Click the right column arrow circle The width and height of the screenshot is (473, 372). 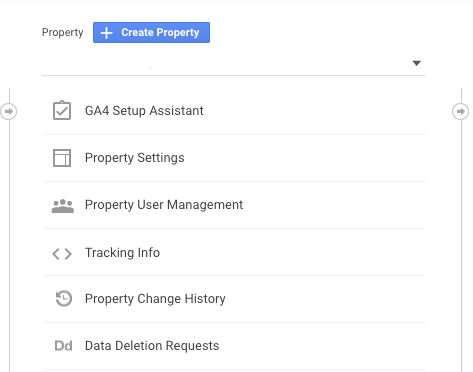coord(460,111)
